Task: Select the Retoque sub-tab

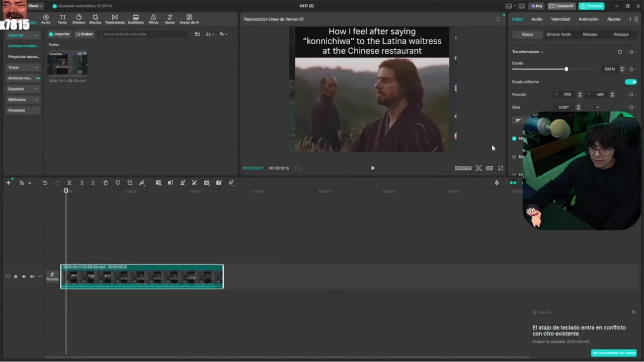Action: tap(621, 34)
